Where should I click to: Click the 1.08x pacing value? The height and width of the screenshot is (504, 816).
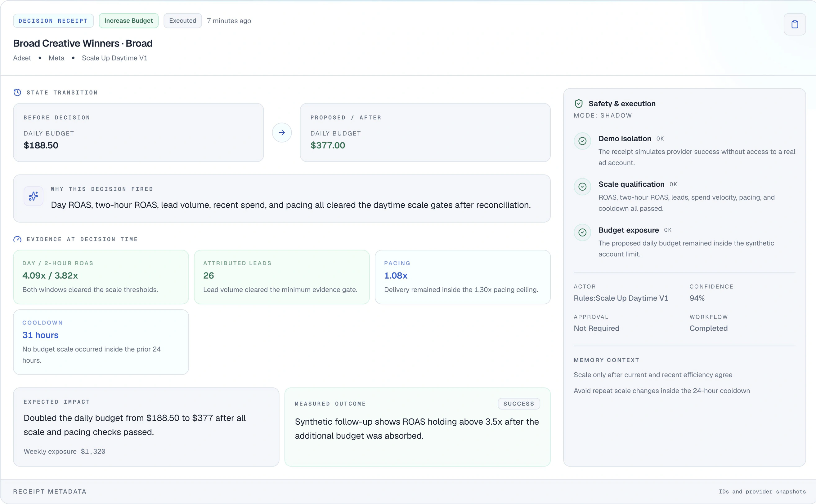396,276
